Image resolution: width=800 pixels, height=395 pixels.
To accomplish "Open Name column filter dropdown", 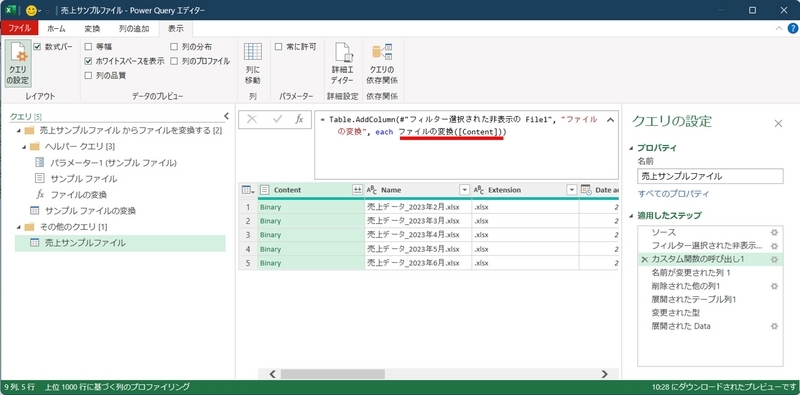I will point(464,190).
